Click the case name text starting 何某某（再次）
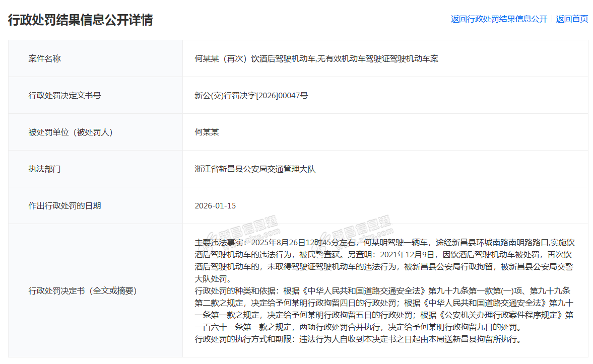593x364 pixels. (316, 58)
